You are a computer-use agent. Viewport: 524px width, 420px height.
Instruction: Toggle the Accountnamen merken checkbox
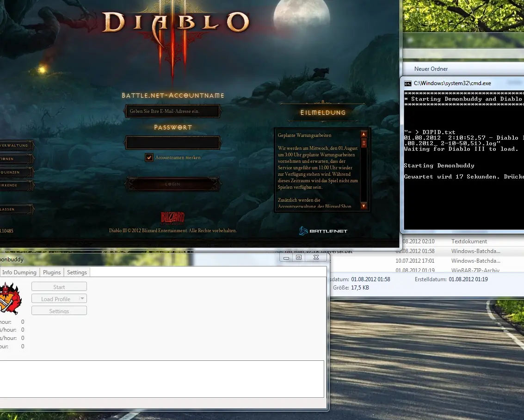149,157
